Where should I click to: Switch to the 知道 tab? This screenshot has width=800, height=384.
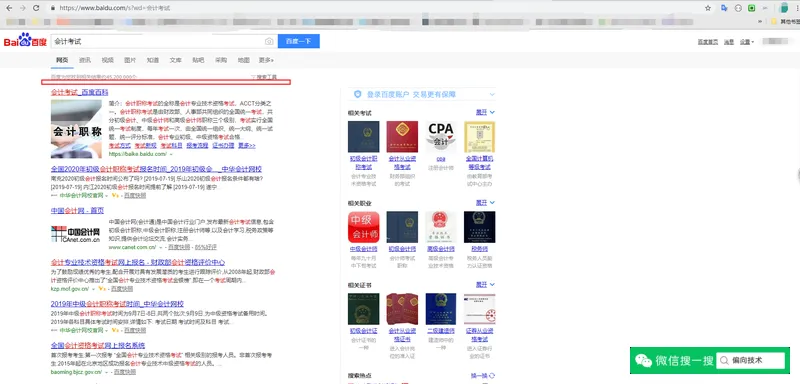153,60
